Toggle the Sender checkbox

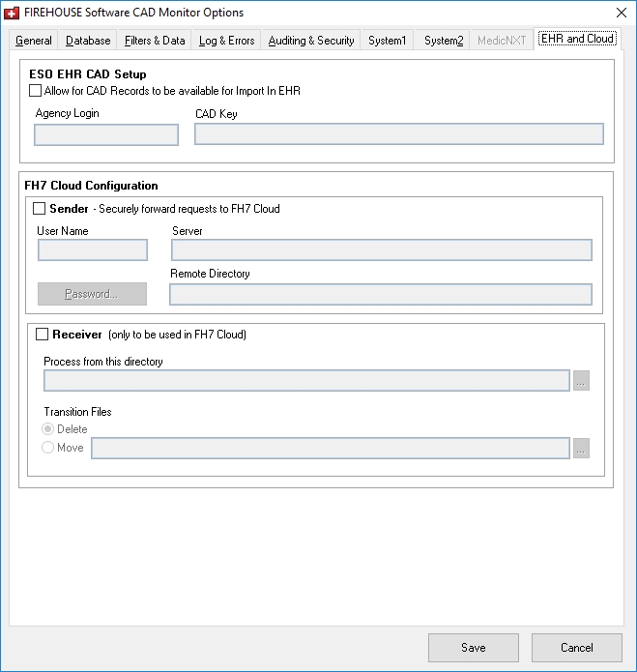click(39, 209)
